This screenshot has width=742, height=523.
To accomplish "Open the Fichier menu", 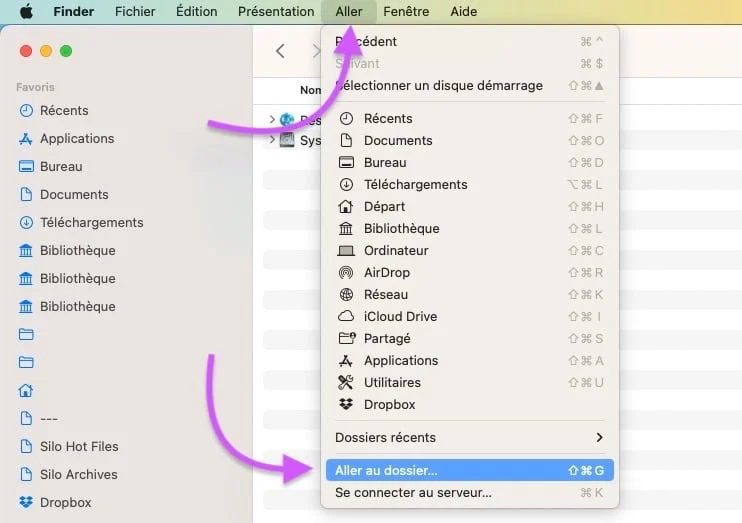I will (135, 11).
